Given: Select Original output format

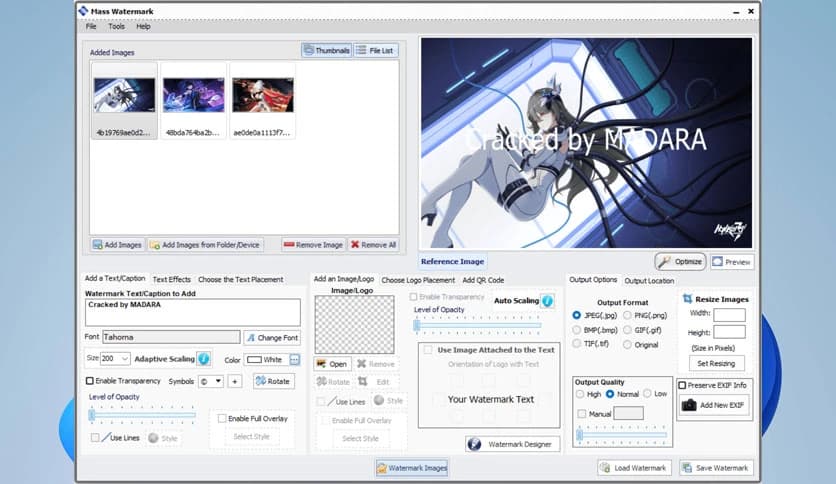Looking at the screenshot, I should pos(628,345).
